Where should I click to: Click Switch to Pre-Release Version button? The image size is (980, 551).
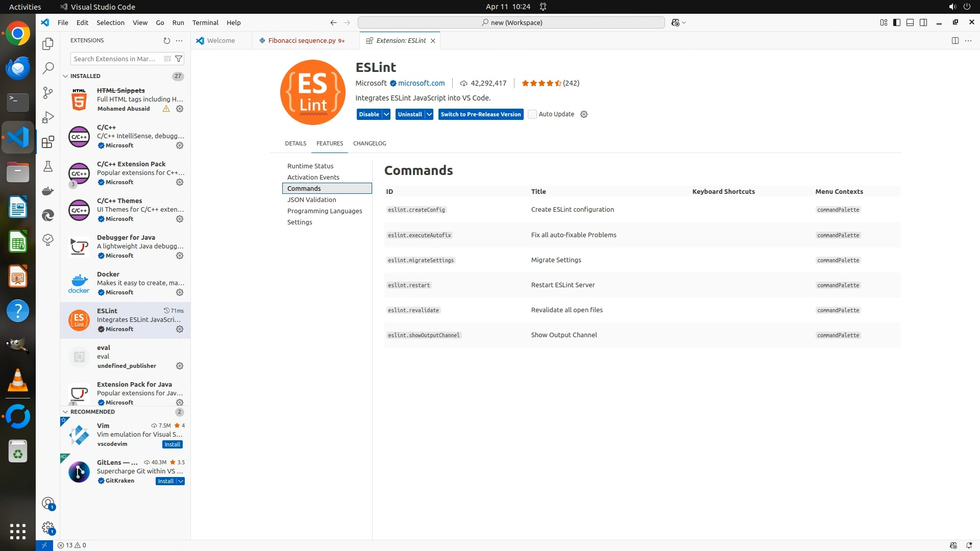click(480, 114)
